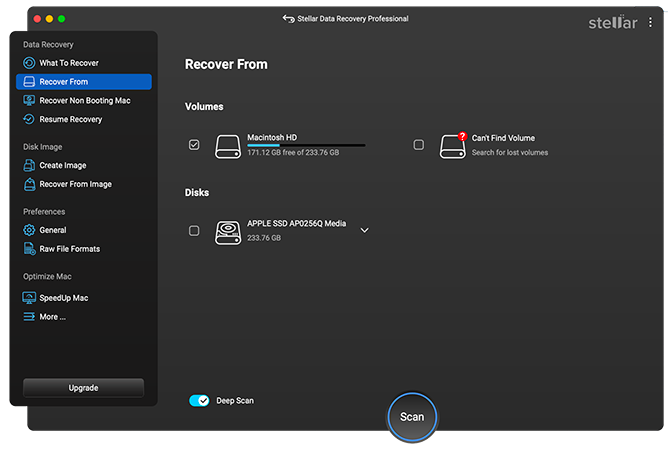Click the Raw File Formats icon
668x456 pixels.
pyautogui.click(x=30, y=249)
